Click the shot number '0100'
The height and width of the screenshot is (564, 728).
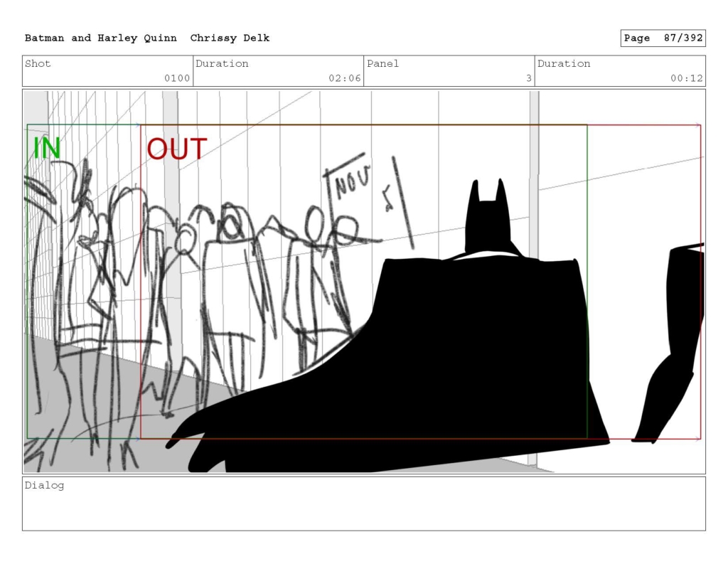[x=177, y=78]
